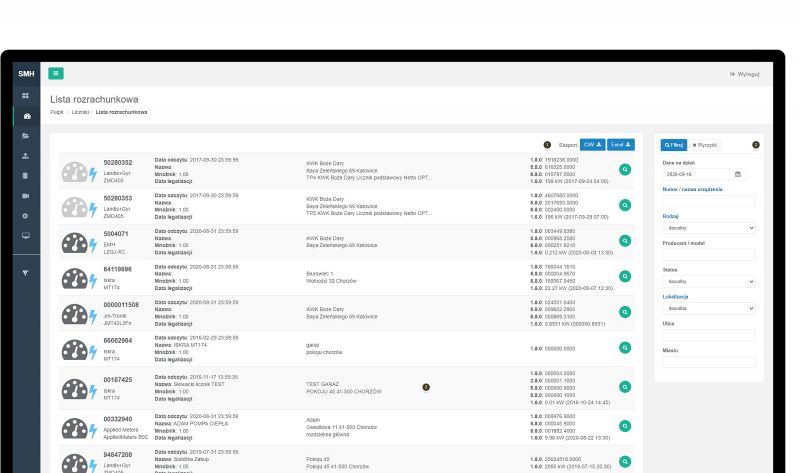800x473 pixels.
Task: Click Biurowiec 1 location text
Action: coord(319,274)
